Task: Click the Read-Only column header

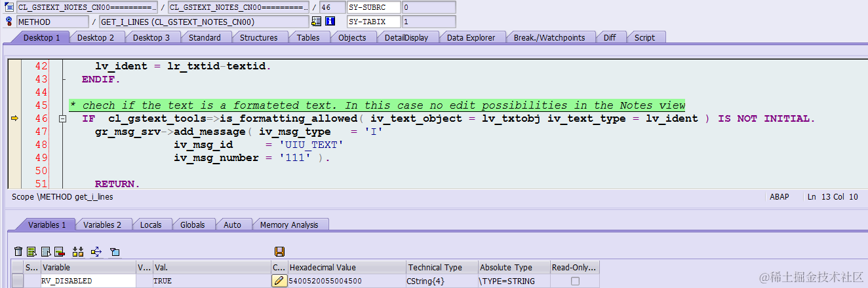Action: [x=575, y=267]
